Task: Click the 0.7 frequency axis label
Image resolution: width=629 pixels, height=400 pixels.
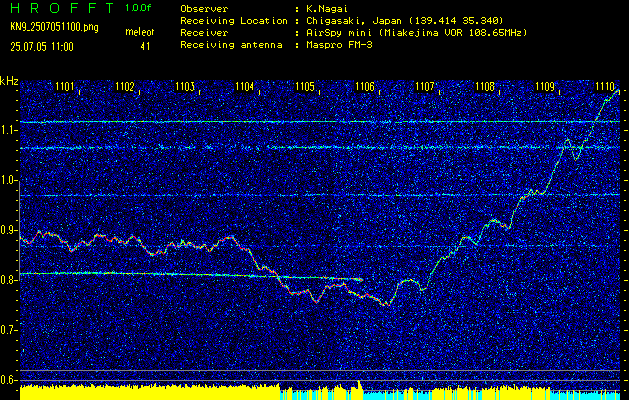Action: point(8,330)
